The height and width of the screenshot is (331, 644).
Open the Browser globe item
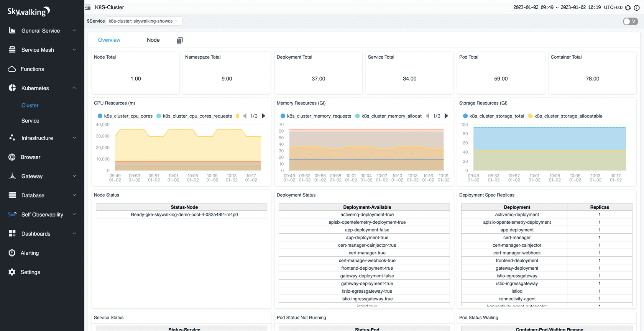(x=31, y=157)
